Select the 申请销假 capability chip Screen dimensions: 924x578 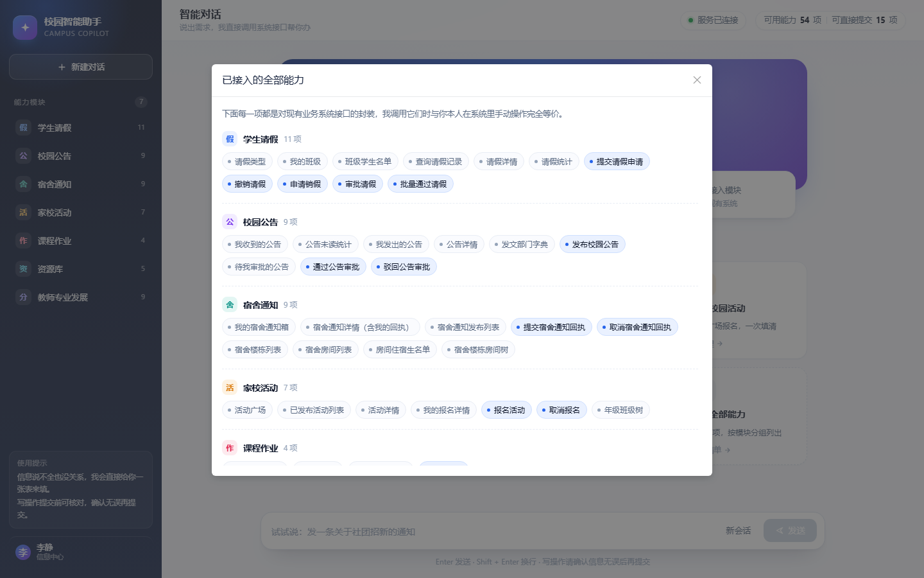tap(303, 184)
